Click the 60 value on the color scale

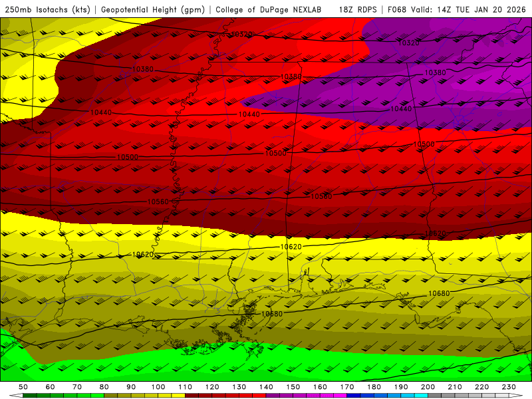(x=51, y=387)
